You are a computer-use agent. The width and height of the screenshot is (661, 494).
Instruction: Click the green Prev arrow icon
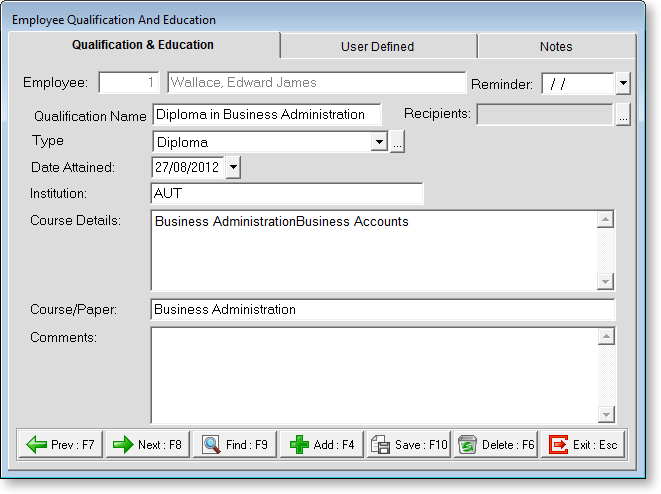[x=37, y=445]
